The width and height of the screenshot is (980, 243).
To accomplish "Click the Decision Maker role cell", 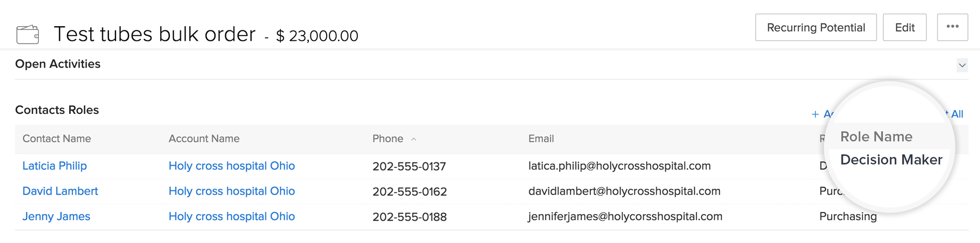I will [891, 160].
